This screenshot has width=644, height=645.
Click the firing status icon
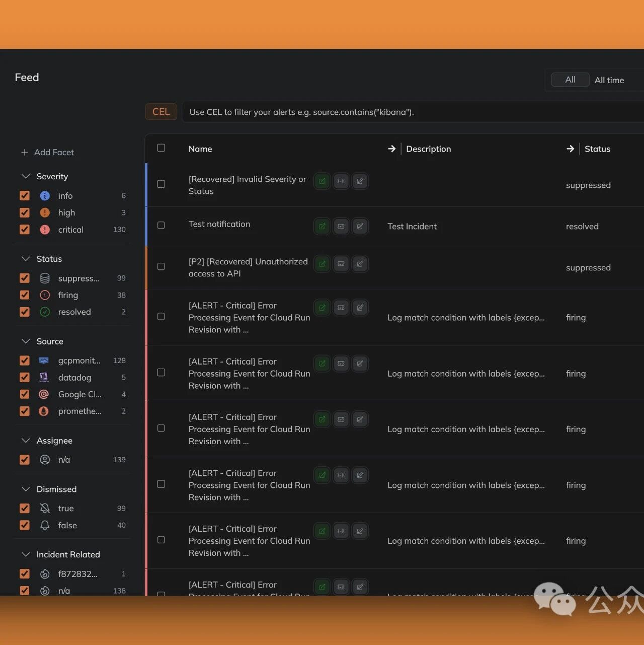point(45,295)
